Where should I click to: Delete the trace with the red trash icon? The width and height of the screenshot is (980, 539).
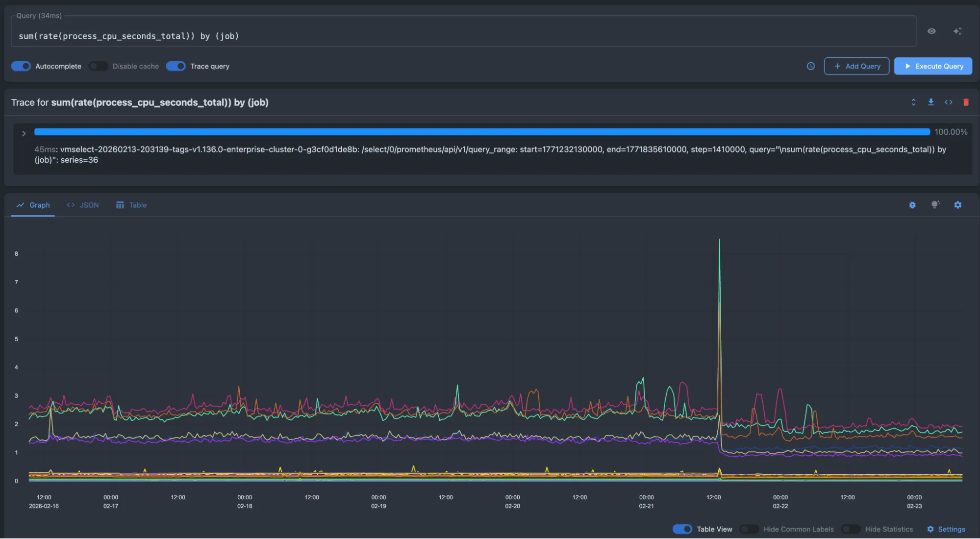[x=966, y=102]
